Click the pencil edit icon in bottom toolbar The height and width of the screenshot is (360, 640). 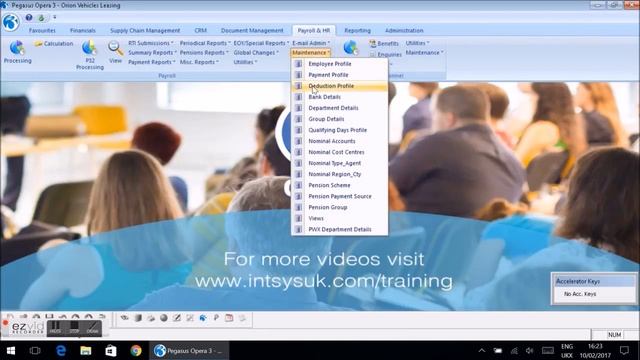(177, 318)
